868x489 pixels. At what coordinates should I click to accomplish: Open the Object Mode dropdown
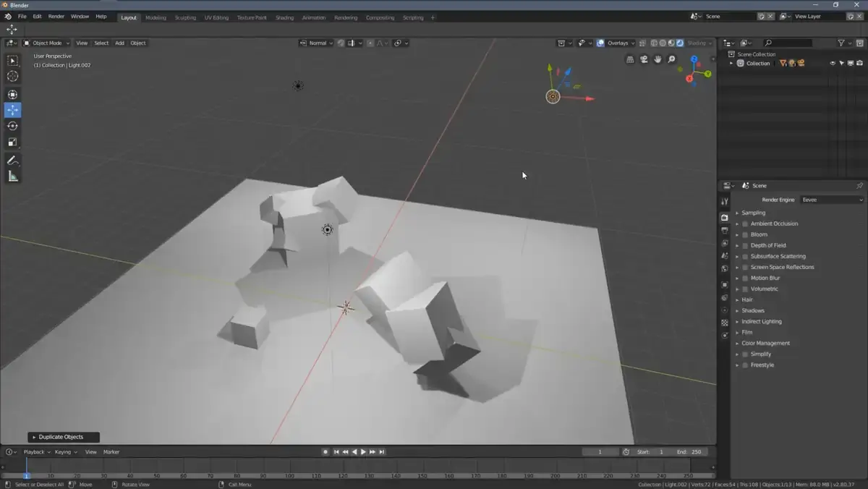coord(47,43)
